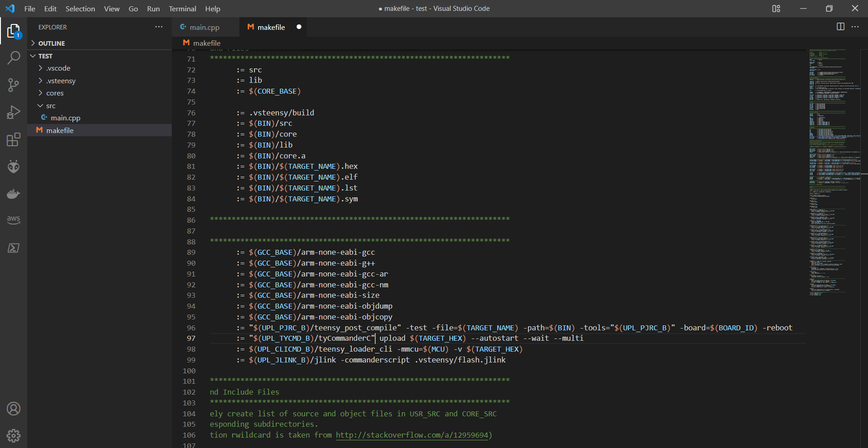Open the AWS Toolkit sidebar
The height and width of the screenshot is (448, 868).
tap(14, 220)
